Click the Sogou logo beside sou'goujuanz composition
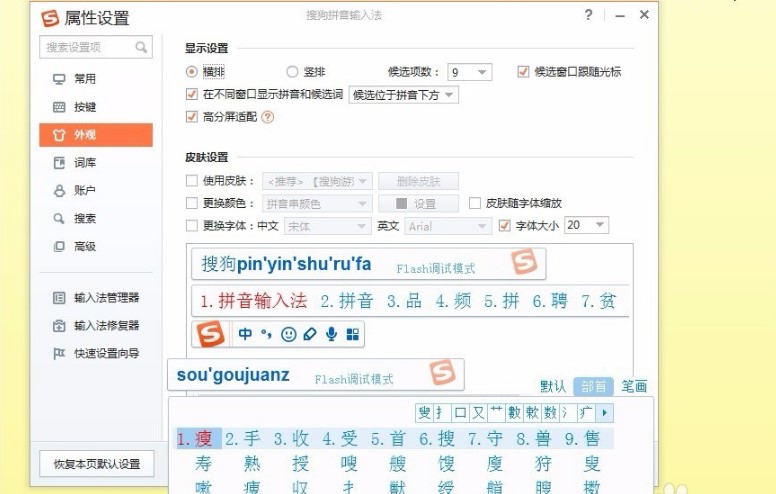Viewport: 776px width, 494px height. tap(442, 372)
